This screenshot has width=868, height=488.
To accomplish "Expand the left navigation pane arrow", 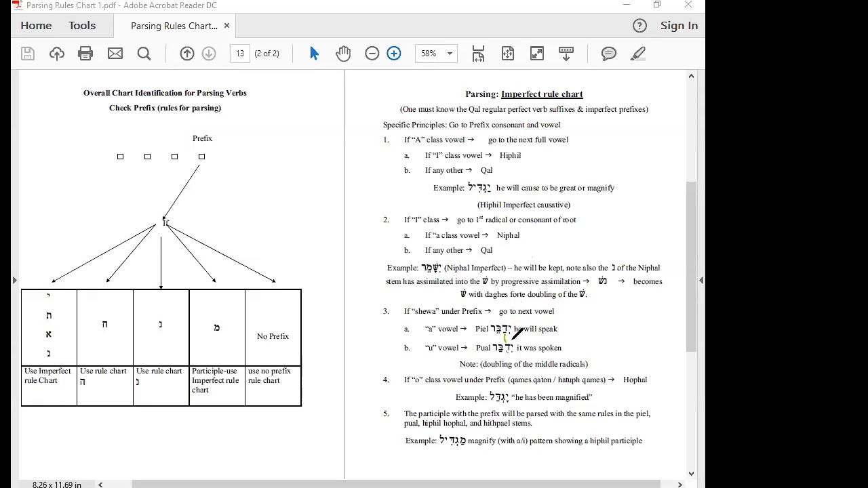I will point(14,280).
